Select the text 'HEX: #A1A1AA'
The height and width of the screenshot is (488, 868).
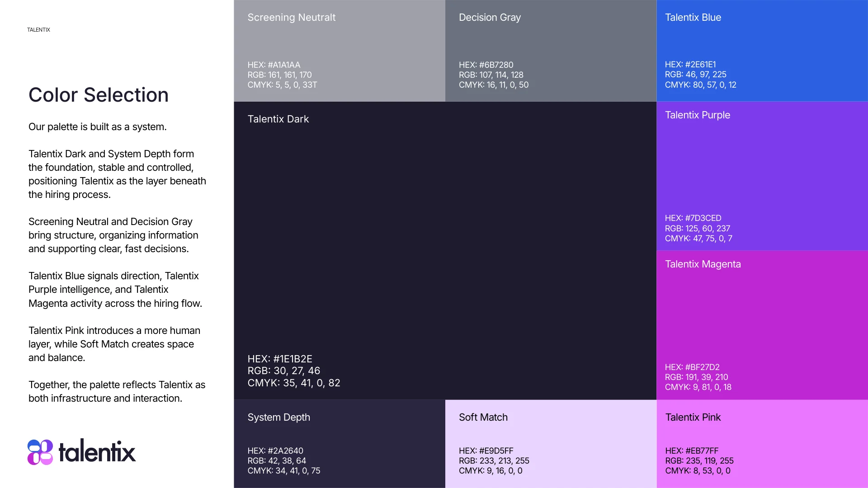point(274,65)
